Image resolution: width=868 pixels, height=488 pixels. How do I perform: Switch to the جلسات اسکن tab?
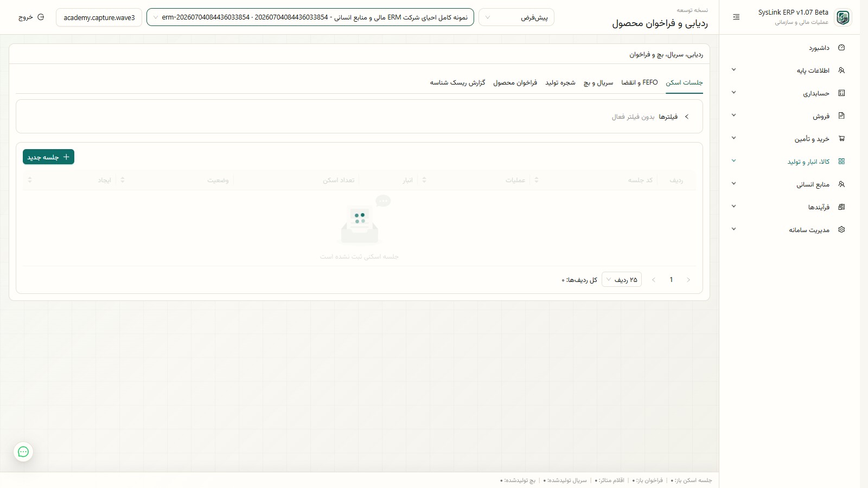click(684, 82)
